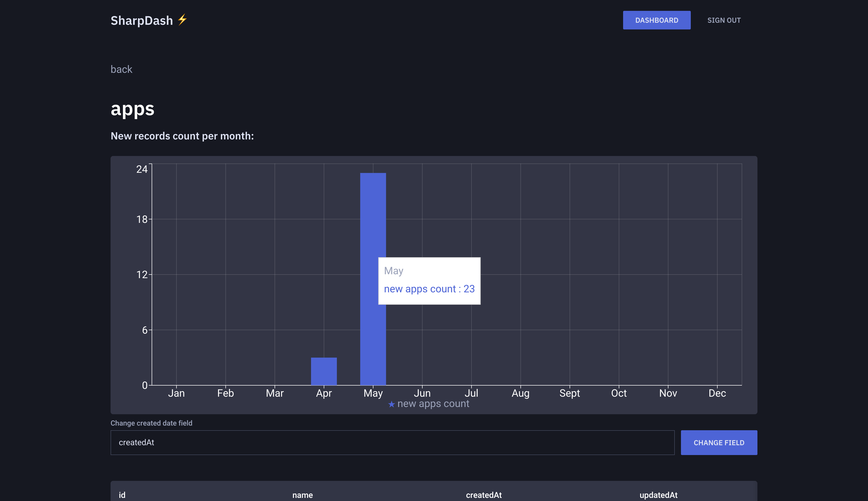This screenshot has height=501, width=868.
Task: Click the Dec label on x-axis
Action: 717,393
